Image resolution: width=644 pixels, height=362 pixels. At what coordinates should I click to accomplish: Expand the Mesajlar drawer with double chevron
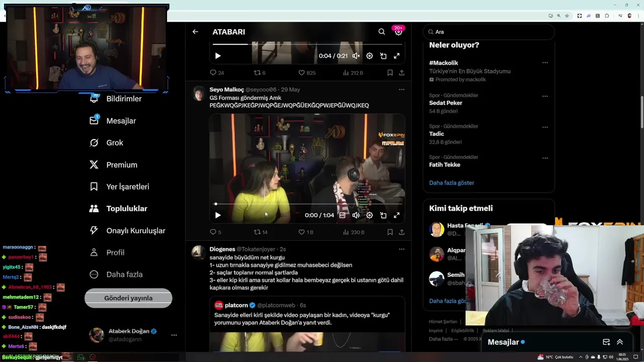coord(620,342)
